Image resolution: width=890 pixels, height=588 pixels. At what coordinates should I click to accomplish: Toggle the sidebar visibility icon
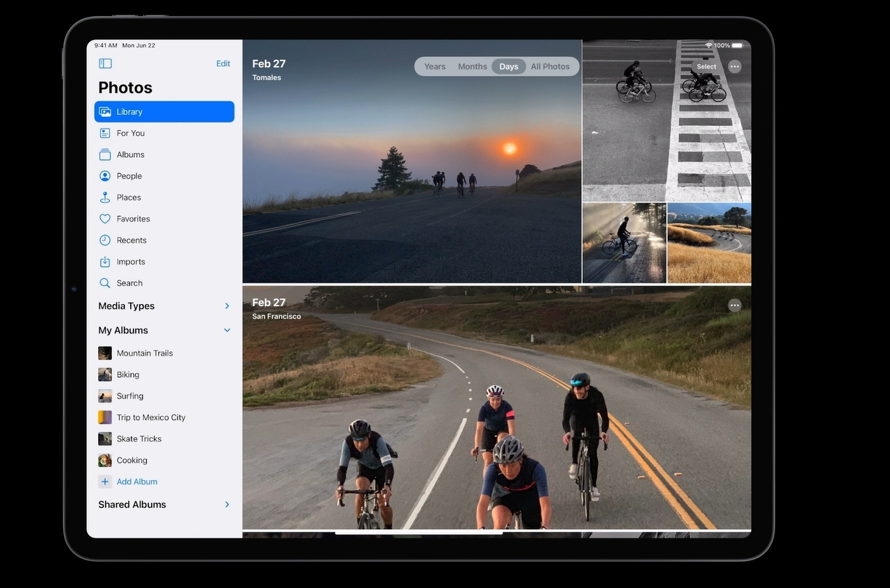[105, 63]
